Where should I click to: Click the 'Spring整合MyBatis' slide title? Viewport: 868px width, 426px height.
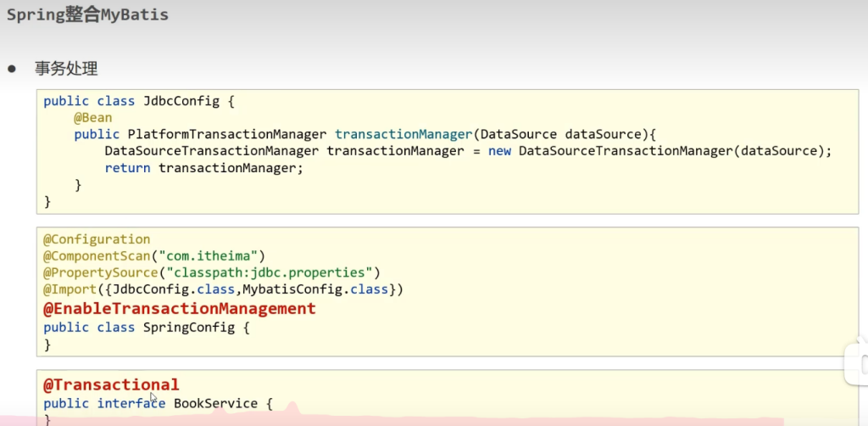pos(87,15)
